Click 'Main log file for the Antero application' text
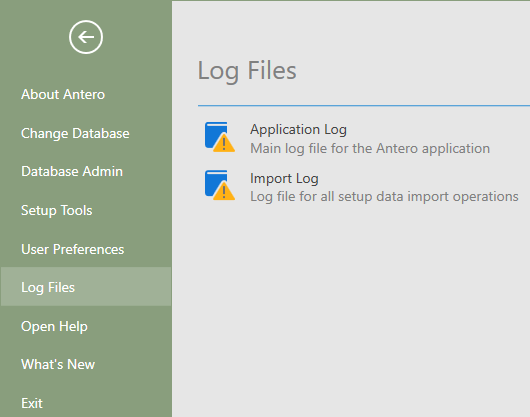 370,149
